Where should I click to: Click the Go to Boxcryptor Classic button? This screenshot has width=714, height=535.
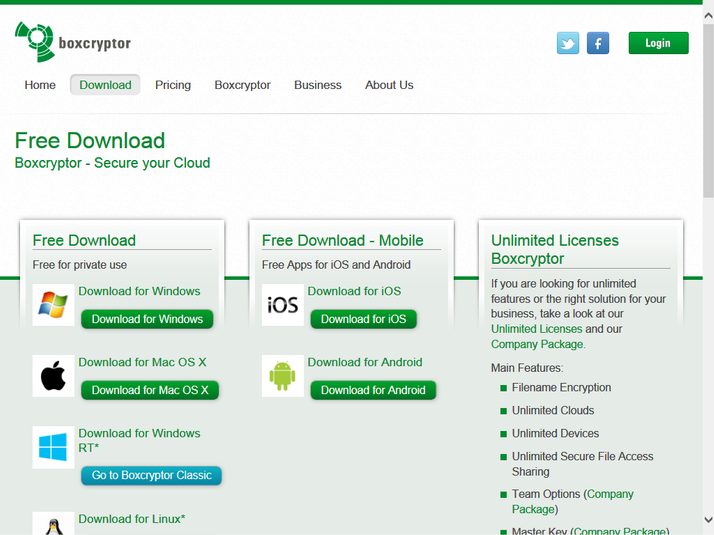[x=152, y=475]
